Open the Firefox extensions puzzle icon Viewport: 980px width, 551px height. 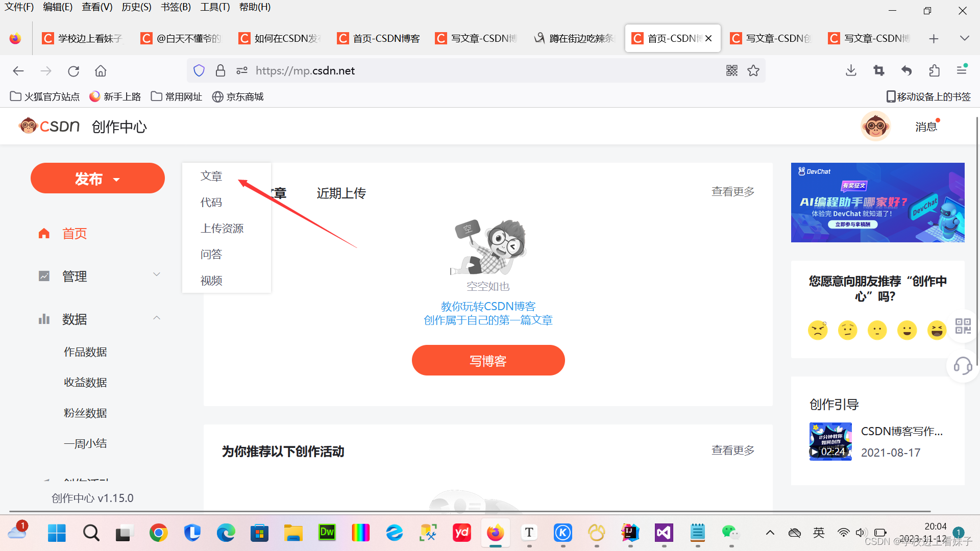pyautogui.click(x=934, y=70)
